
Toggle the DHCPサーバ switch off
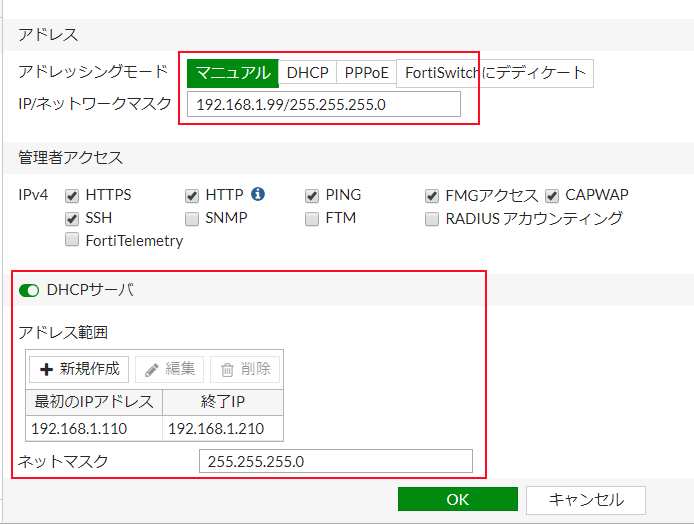tap(29, 290)
